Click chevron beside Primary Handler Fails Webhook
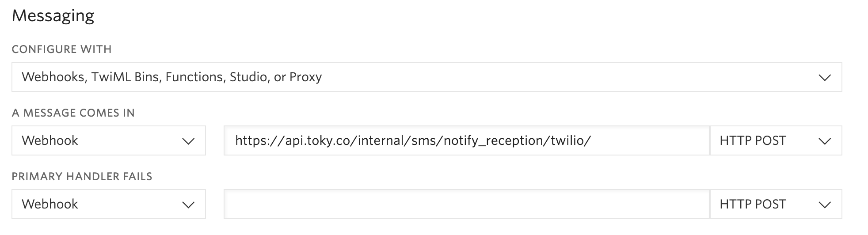868x235 pixels. pyautogui.click(x=188, y=205)
